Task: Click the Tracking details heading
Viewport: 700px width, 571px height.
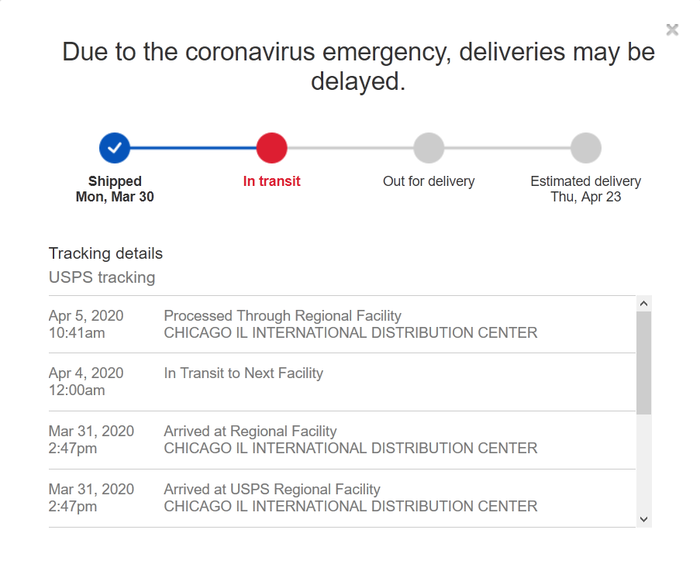Action: pyautogui.click(x=106, y=253)
